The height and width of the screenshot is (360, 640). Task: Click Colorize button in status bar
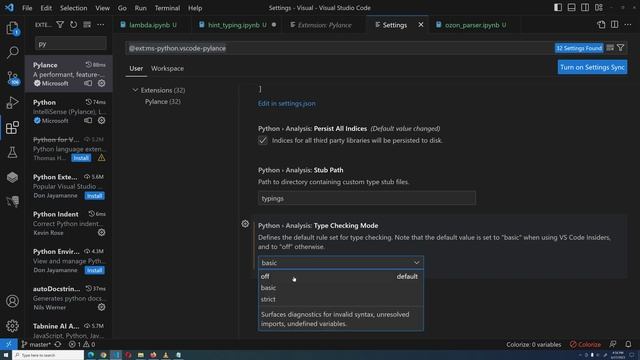coord(585,344)
